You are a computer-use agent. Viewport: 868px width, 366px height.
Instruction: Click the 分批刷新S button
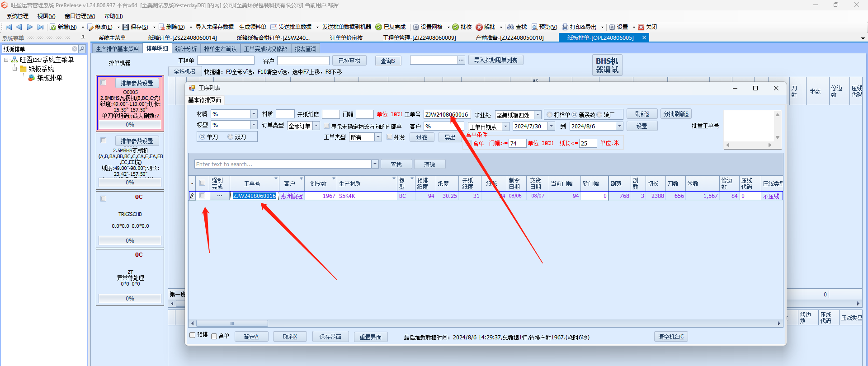click(676, 114)
